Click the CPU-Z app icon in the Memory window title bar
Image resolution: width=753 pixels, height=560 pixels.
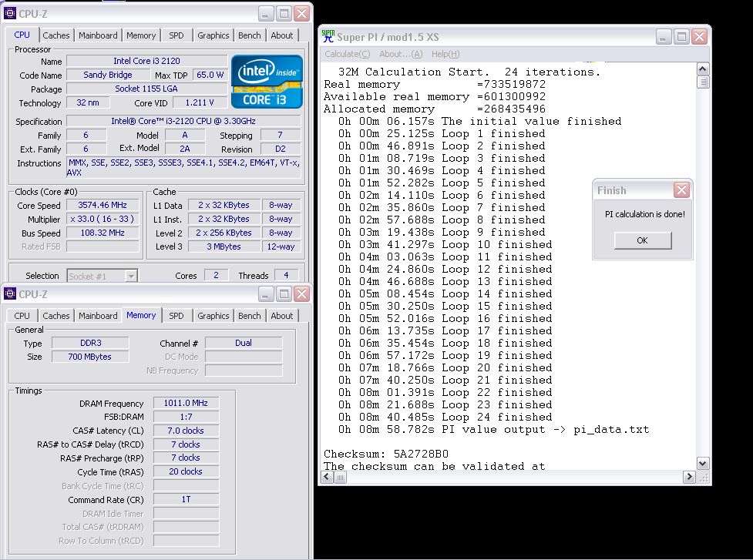coord(10,293)
